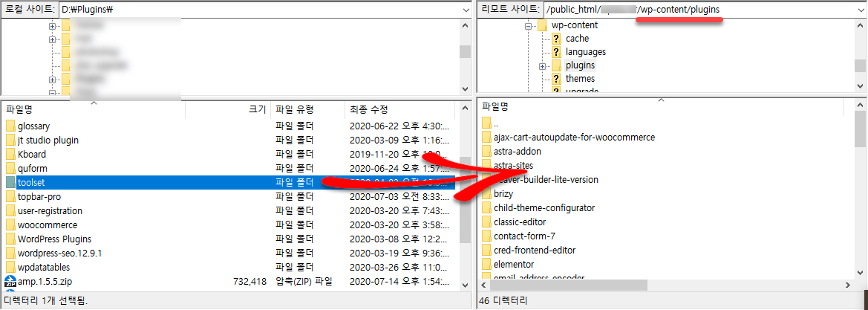
Task: Click the question-mark folder icon for cache
Action: coord(556,38)
